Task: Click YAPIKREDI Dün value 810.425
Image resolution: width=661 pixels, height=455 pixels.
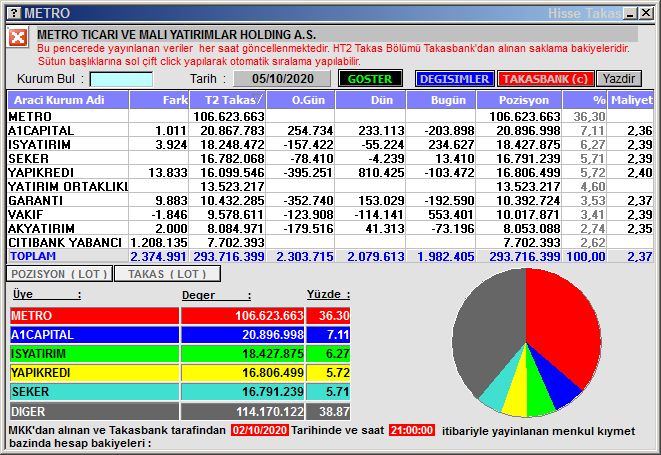Action: pos(381,172)
